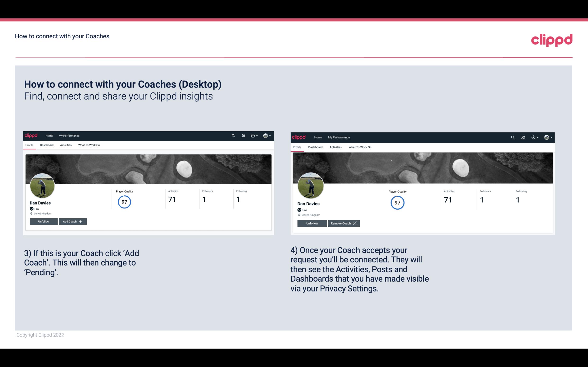Select the 'Dashboard' tab in right desktop view

pos(315,147)
